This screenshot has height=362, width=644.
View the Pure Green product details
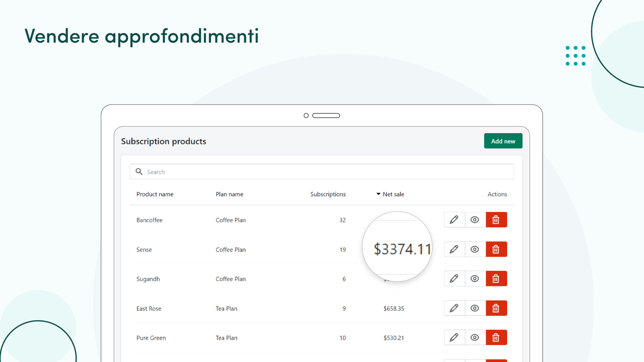475,337
